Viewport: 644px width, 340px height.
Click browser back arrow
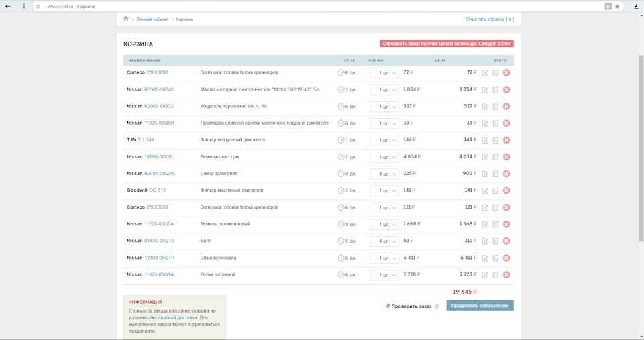pyautogui.click(x=8, y=6)
